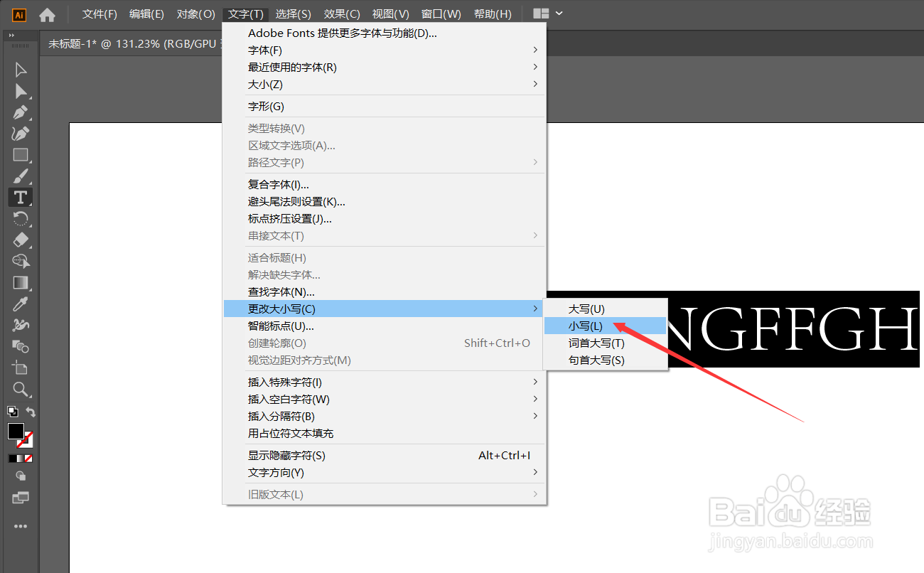This screenshot has width=924, height=573.
Task: Select the Blend tool
Action: pyautogui.click(x=21, y=347)
